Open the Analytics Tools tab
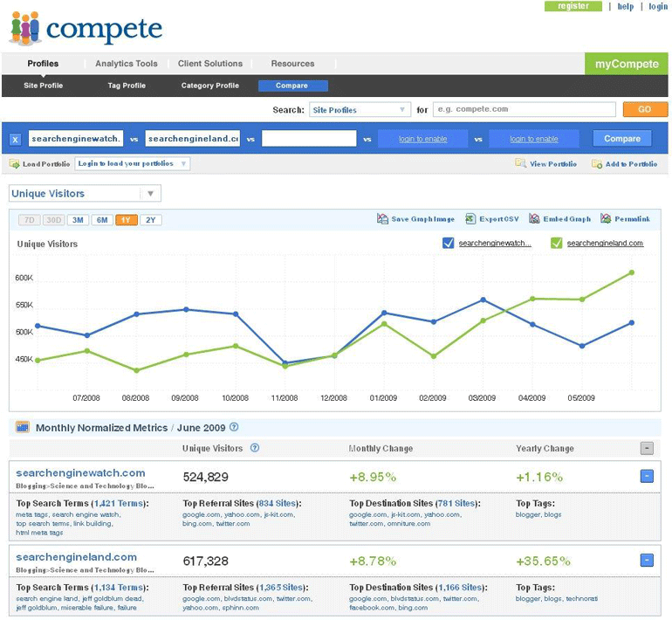Viewport: 672px width, 620px height. click(x=127, y=64)
